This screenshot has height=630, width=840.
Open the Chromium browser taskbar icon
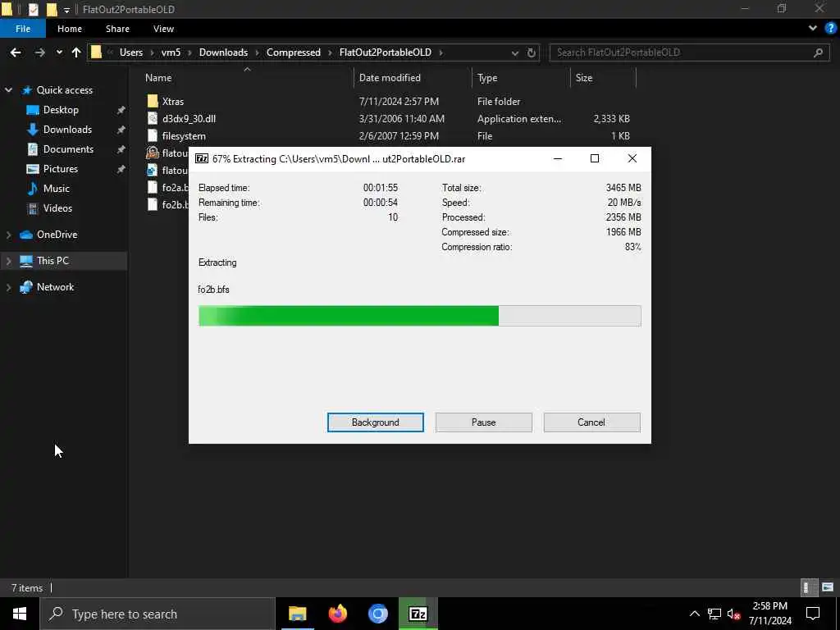[377, 614]
